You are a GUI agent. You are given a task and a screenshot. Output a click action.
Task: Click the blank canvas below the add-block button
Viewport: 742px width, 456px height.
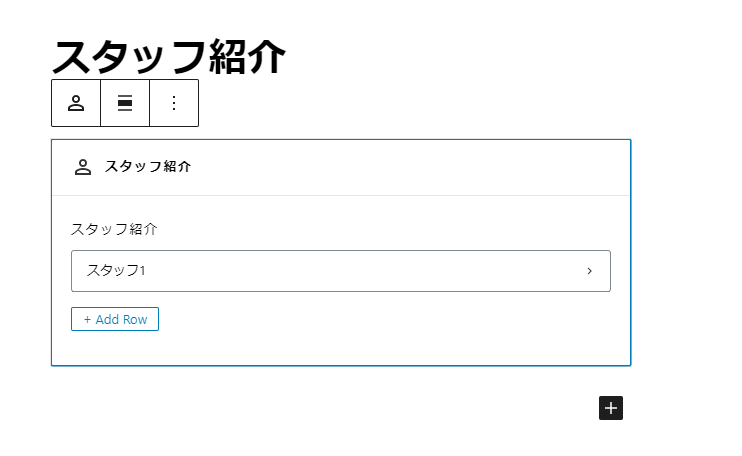pos(611,440)
